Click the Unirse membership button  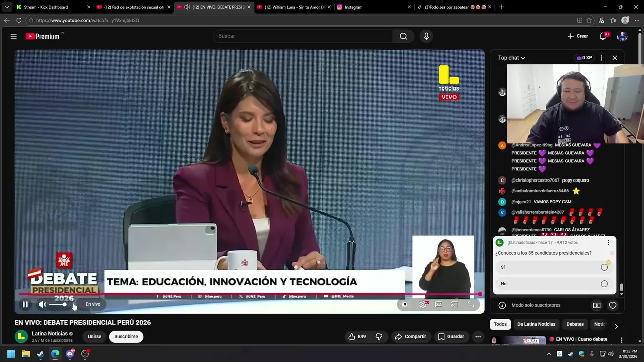[x=94, y=337]
